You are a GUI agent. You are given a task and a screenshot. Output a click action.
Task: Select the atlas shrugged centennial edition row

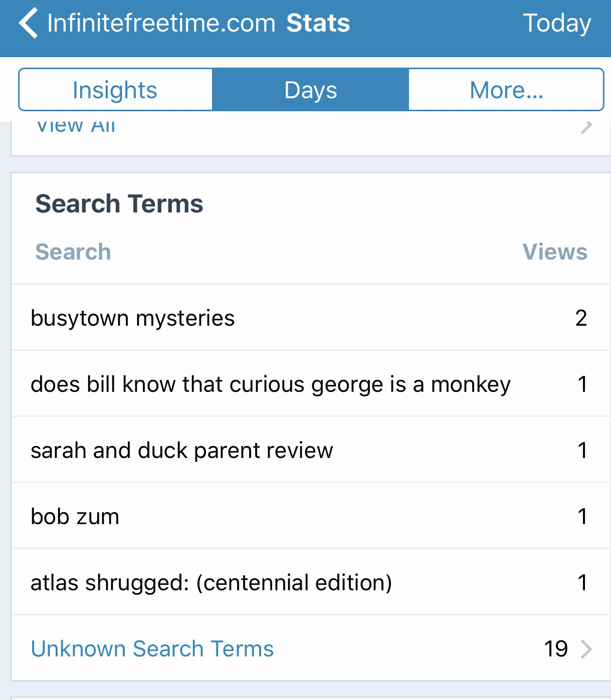tap(211, 583)
